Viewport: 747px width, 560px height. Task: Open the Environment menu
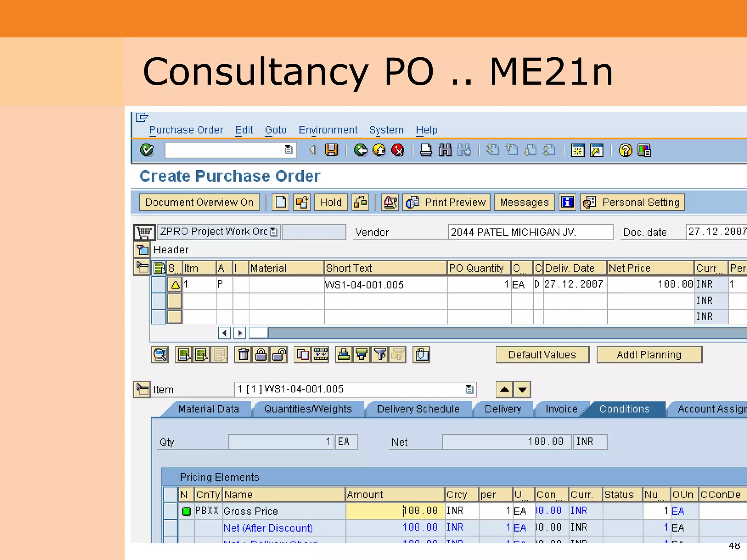pos(328,130)
